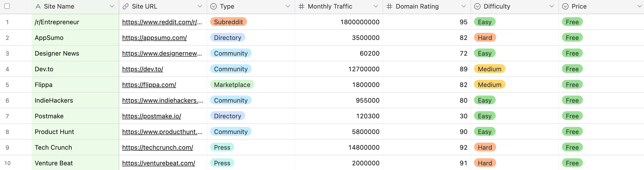Select the Flippa site name cell
This screenshot has width=644, height=170.
click(x=75, y=85)
